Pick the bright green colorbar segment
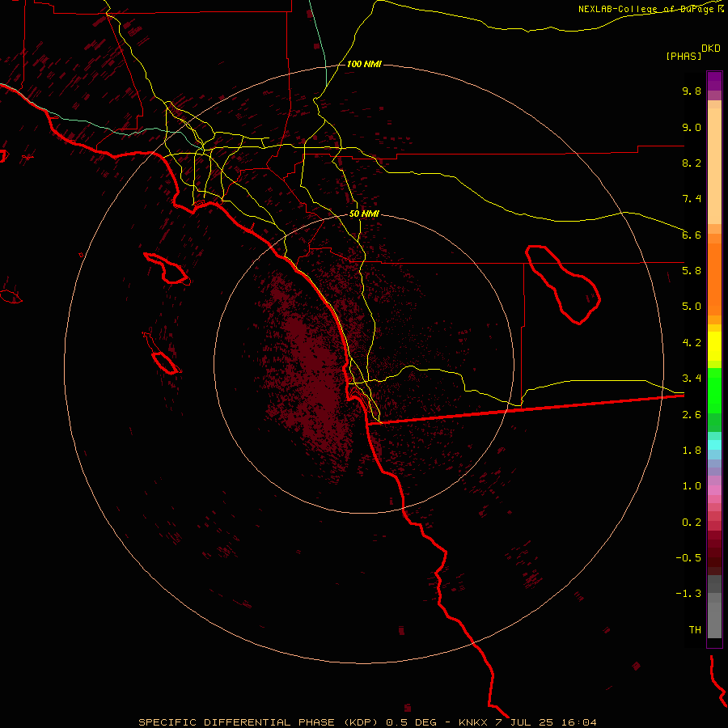Viewport: 728px width, 728px height. pos(714,391)
